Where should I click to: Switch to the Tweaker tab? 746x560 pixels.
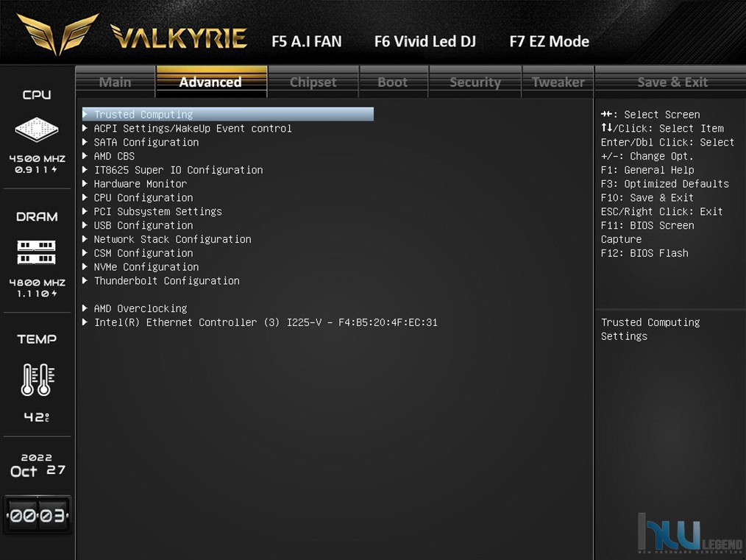558,82
